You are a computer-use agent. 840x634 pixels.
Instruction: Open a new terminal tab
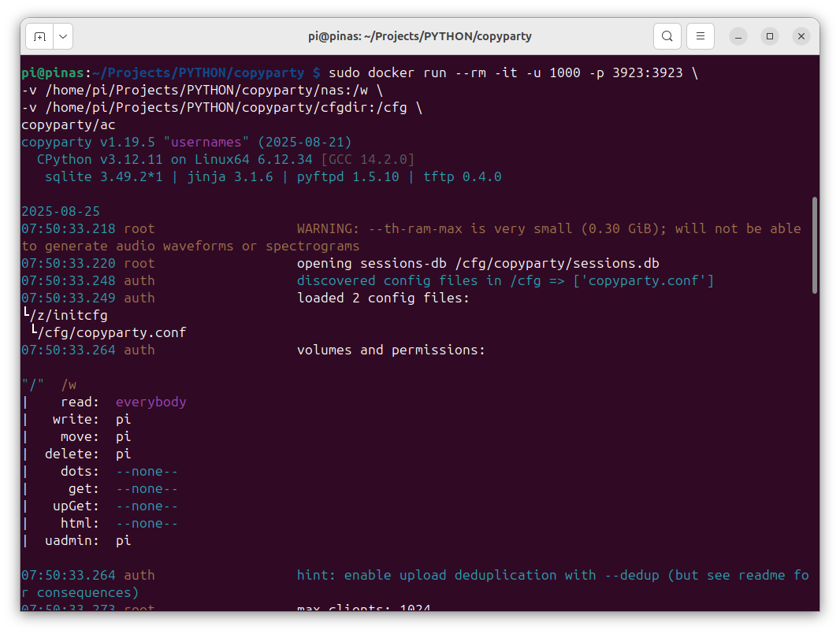point(39,36)
